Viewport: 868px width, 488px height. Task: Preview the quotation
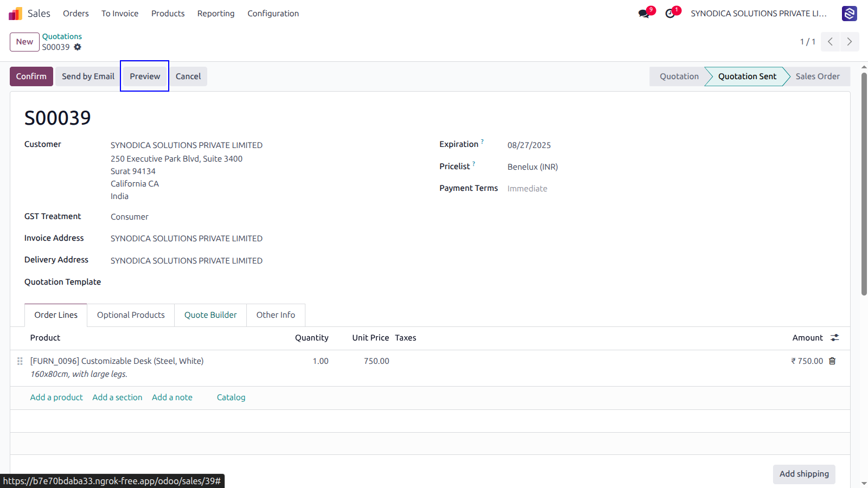pos(145,76)
